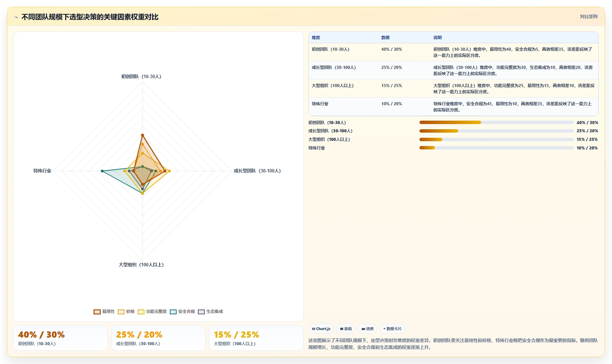Toggle the 安全合规 legend swatch
The image size is (612, 364).
click(173, 312)
